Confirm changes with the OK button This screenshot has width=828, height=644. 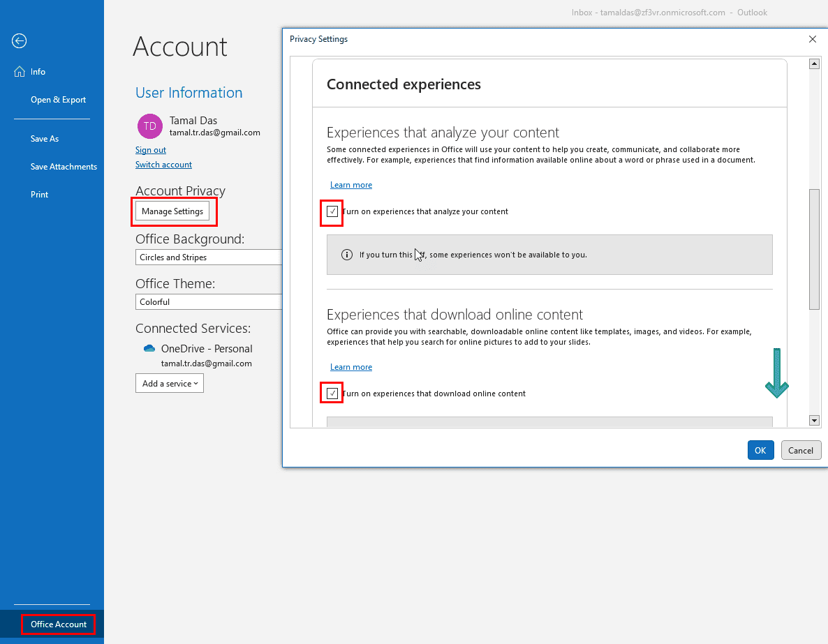coord(760,450)
